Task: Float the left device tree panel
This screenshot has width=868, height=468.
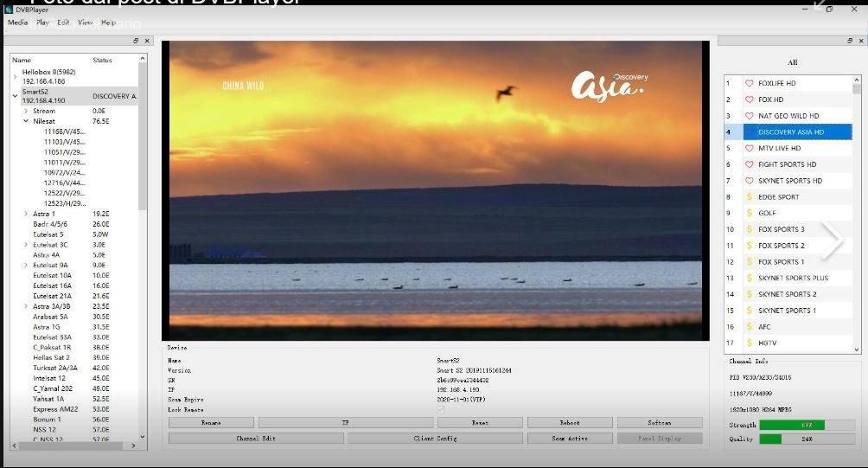Action: [x=136, y=41]
